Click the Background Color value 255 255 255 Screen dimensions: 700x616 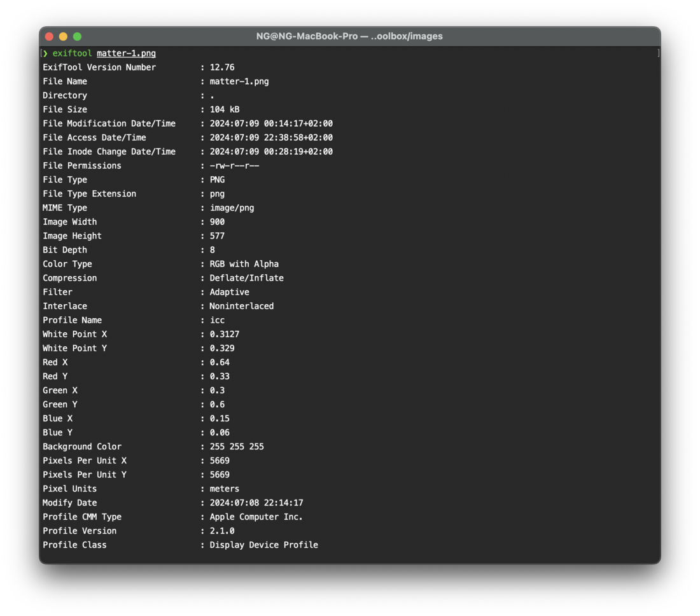[x=237, y=447]
